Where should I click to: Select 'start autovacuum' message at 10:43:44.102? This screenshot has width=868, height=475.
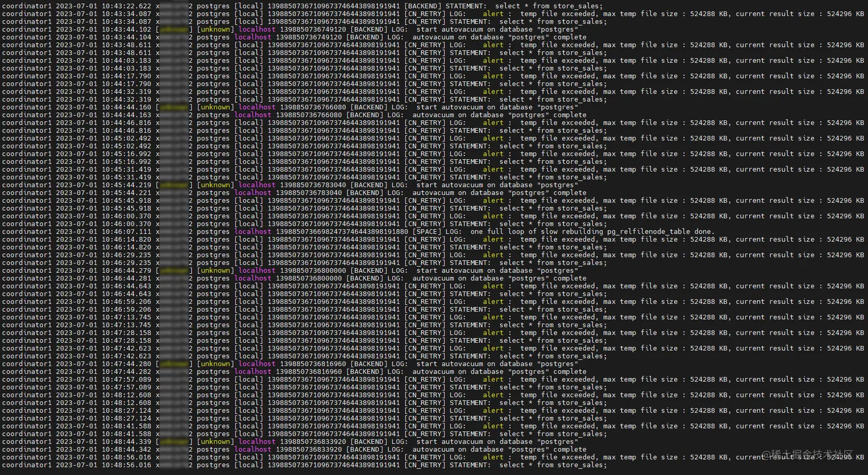coord(497,29)
